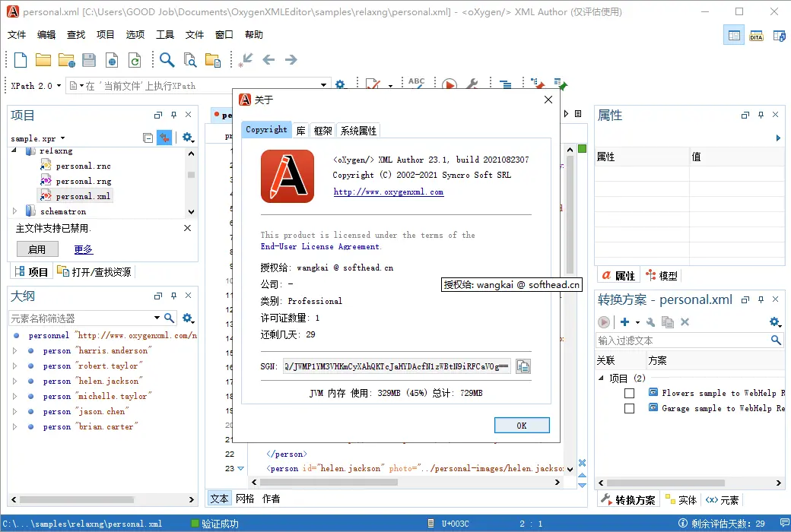Select personal.rng in project tree
Screen dimensions: 791x532
83,181
